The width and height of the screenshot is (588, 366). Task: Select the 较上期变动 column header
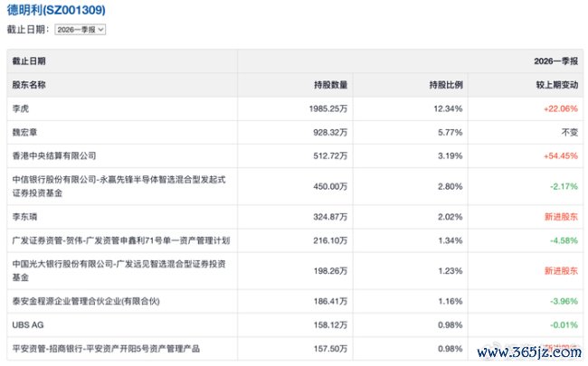pyautogui.click(x=557, y=85)
